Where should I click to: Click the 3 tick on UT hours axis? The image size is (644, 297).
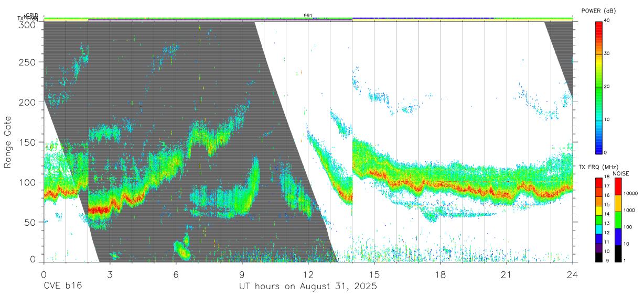[x=110, y=274]
